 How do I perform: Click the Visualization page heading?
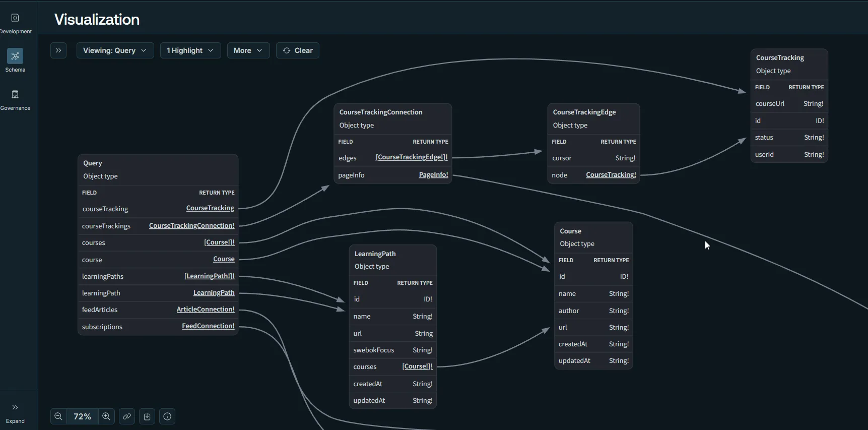pyautogui.click(x=97, y=19)
